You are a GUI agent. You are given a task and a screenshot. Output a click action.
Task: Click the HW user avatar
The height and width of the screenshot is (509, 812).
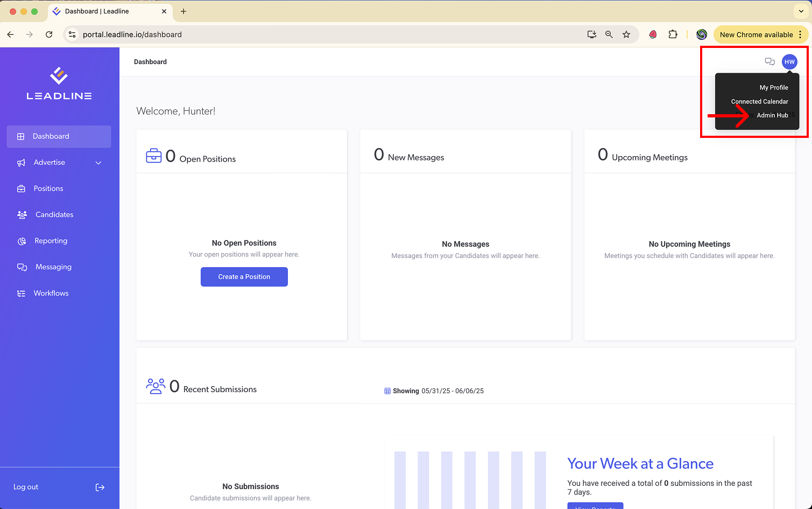(x=789, y=62)
